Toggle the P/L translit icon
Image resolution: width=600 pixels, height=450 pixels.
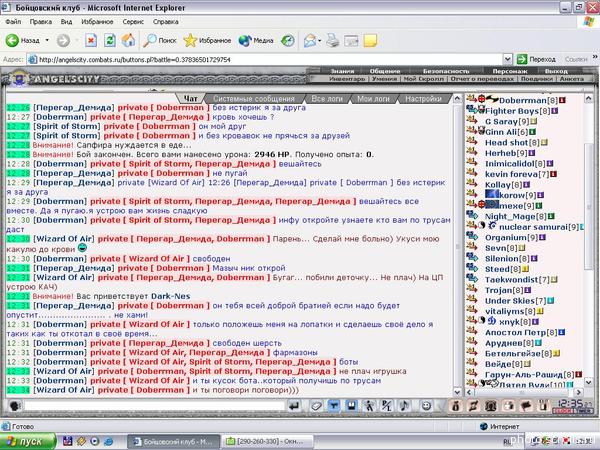tap(386, 406)
